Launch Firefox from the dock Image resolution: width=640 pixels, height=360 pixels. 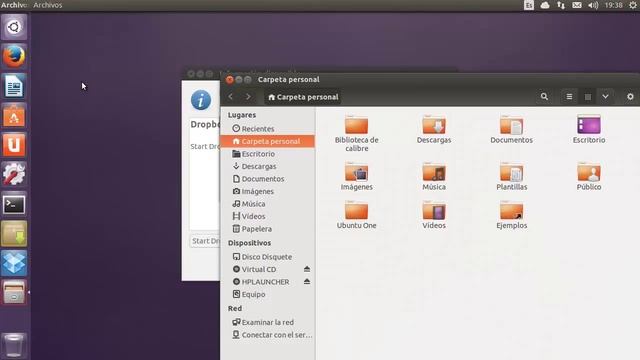click(x=14, y=56)
